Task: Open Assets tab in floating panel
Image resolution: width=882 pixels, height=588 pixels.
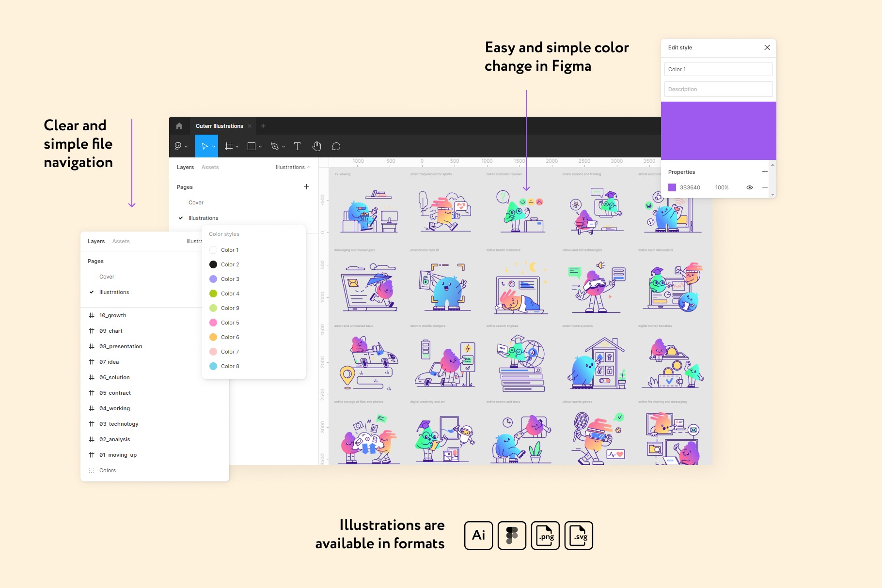Action: [121, 241]
